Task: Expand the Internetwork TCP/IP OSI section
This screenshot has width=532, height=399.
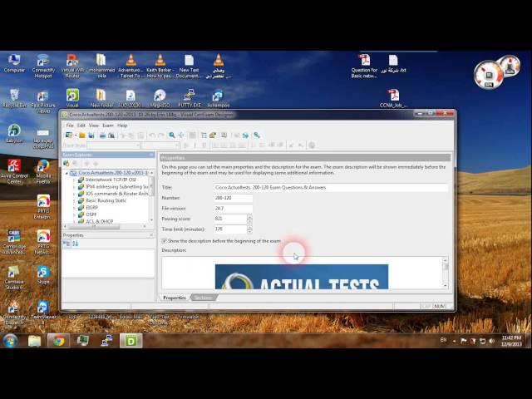Action: pos(74,180)
